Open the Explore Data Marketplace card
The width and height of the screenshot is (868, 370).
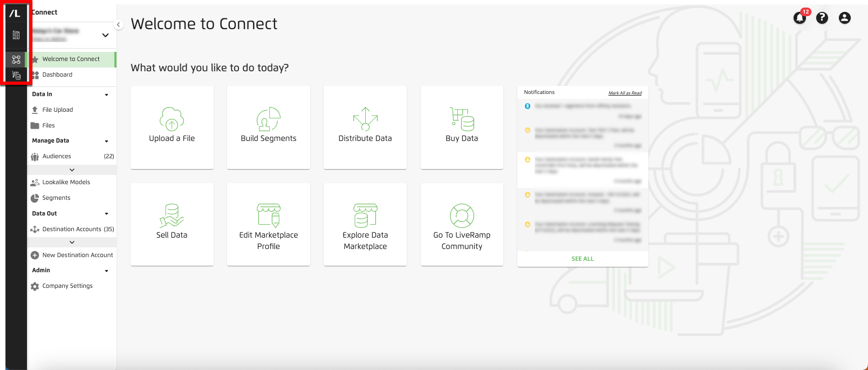click(365, 224)
